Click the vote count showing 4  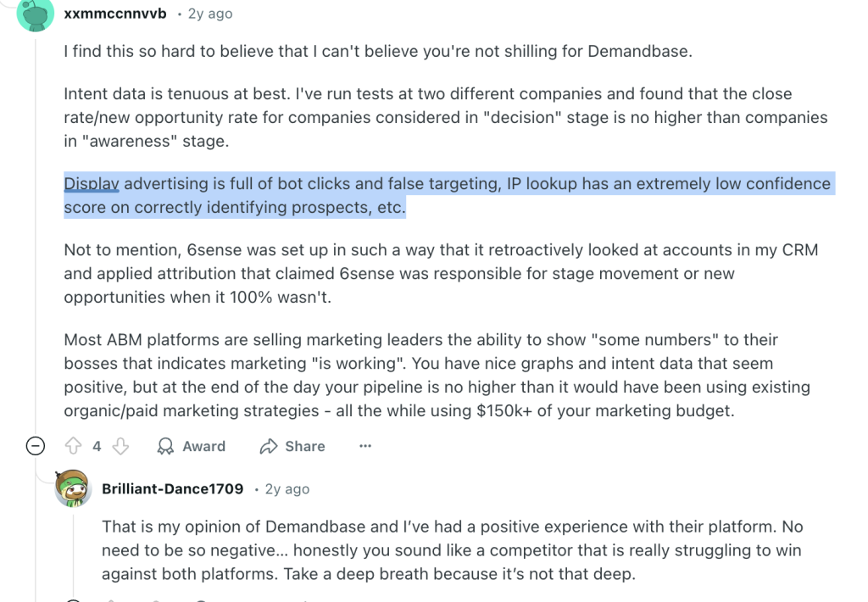pyautogui.click(x=96, y=446)
